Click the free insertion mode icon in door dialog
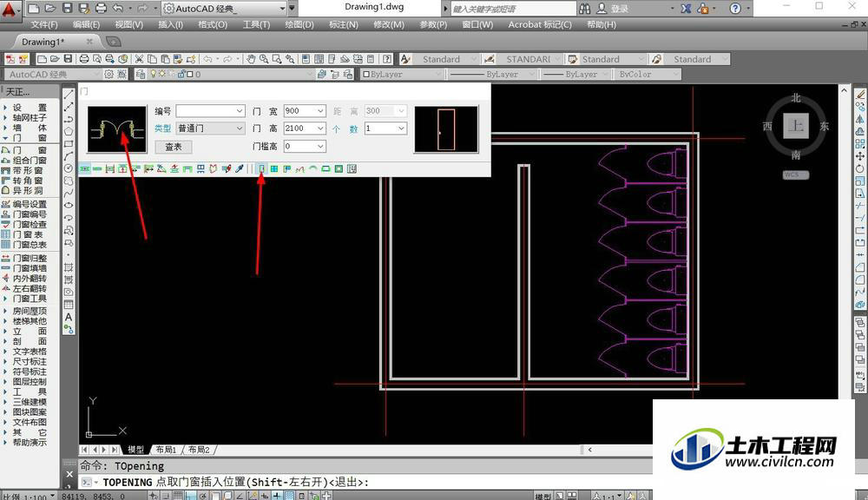 click(x=85, y=169)
